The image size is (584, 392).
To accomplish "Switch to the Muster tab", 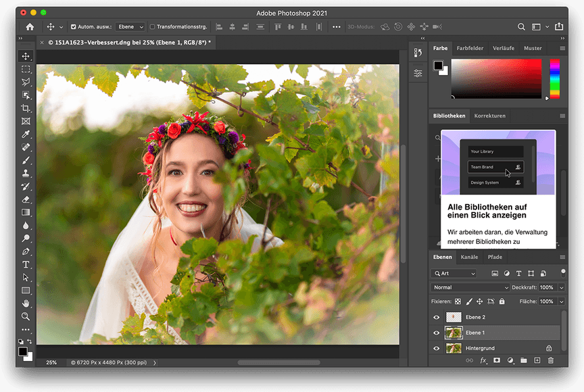I will pos(533,49).
